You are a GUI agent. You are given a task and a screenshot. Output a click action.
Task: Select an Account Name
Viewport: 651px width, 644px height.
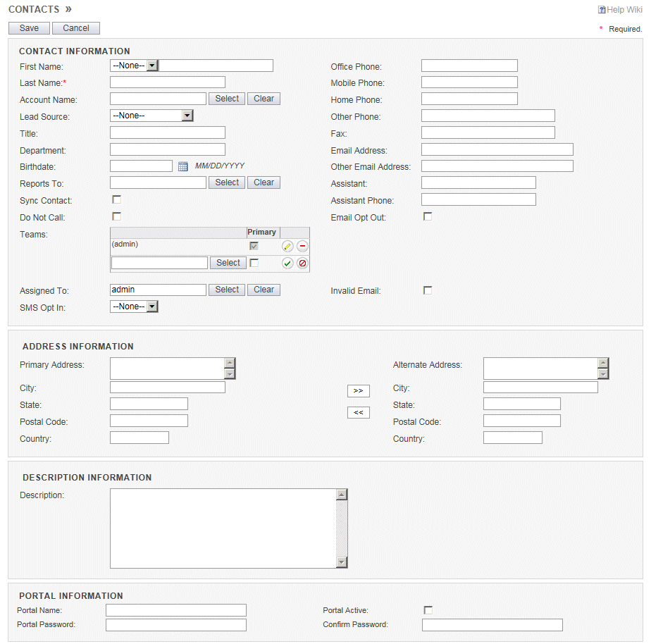click(x=227, y=99)
